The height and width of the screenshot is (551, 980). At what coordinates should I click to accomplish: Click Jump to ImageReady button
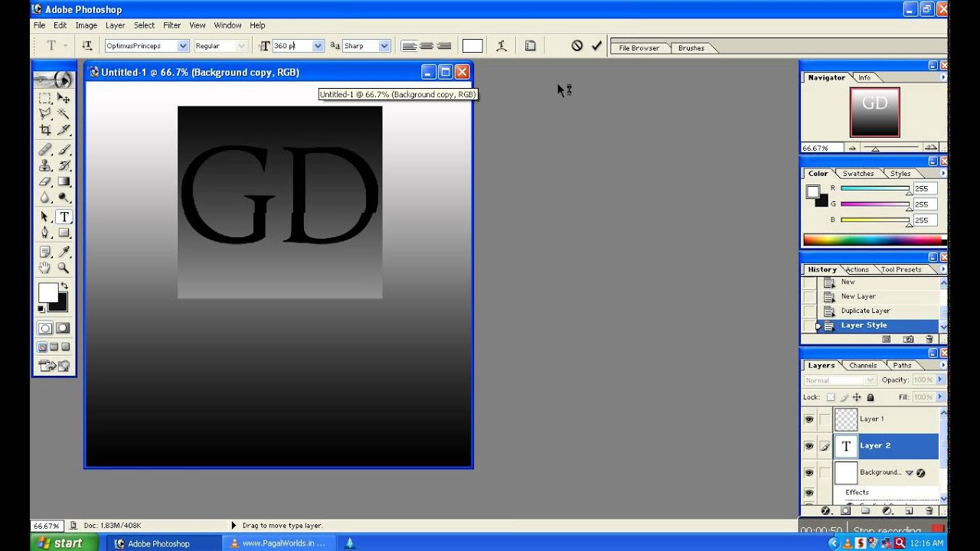pos(54,366)
